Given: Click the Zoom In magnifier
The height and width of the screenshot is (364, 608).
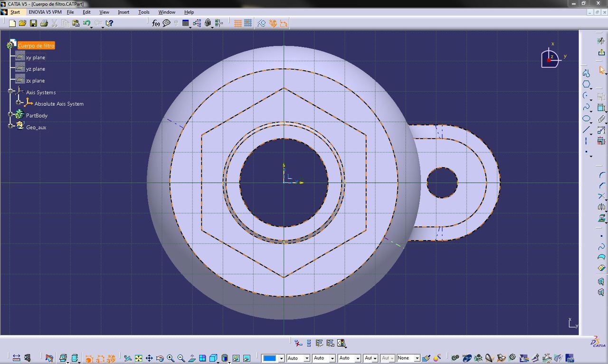Looking at the screenshot, I should pyautogui.click(x=171, y=358).
